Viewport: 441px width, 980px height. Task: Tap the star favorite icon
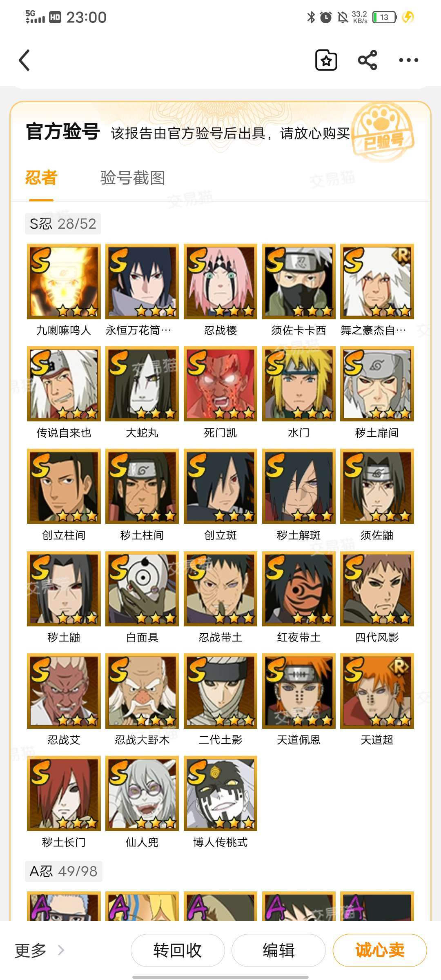coord(326,60)
